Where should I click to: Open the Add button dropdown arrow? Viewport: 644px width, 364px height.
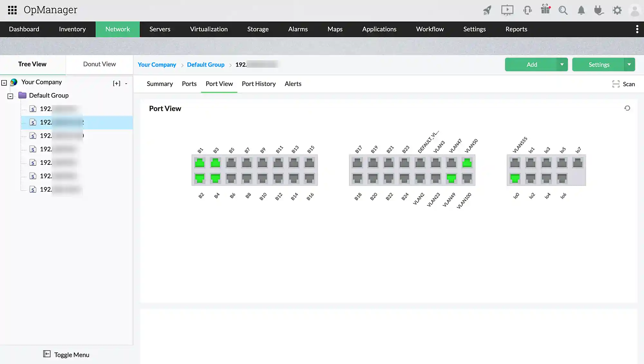point(562,64)
